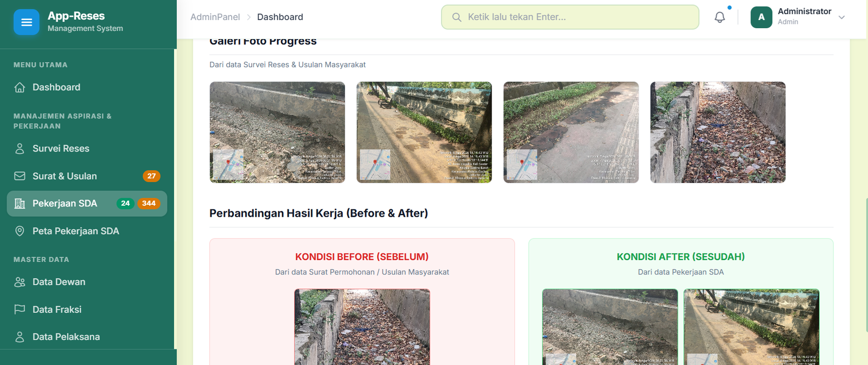Click the KONDISI AFTER (SESUDAH) heading

point(681,257)
